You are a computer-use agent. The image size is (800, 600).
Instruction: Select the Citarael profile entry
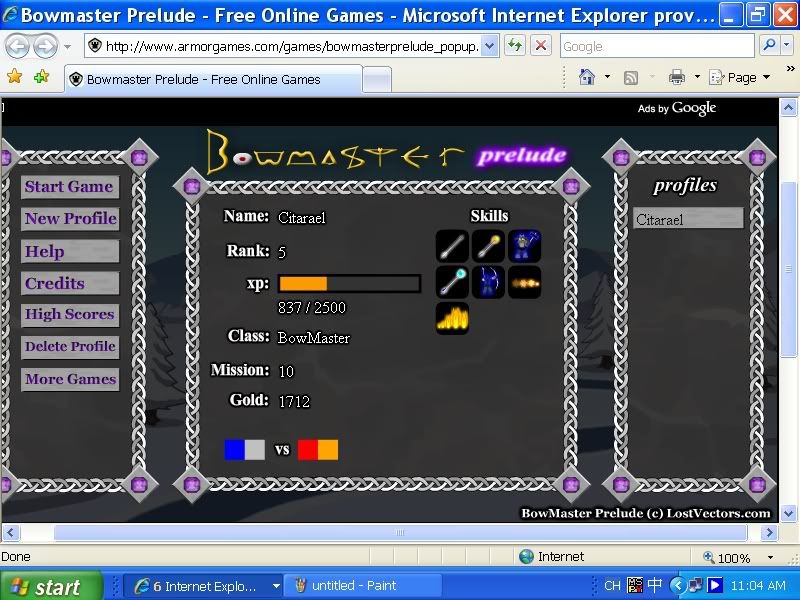click(688, 219)
